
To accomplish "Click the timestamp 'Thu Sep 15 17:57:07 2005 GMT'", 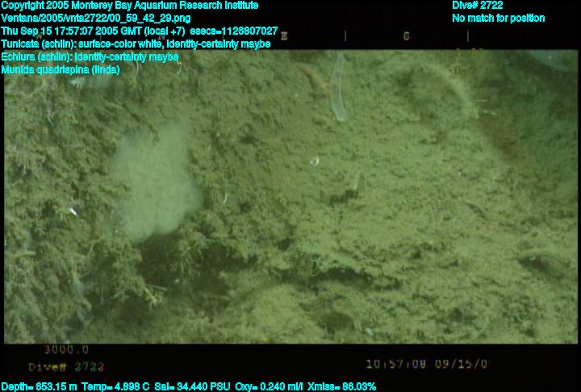I will 71,31.
